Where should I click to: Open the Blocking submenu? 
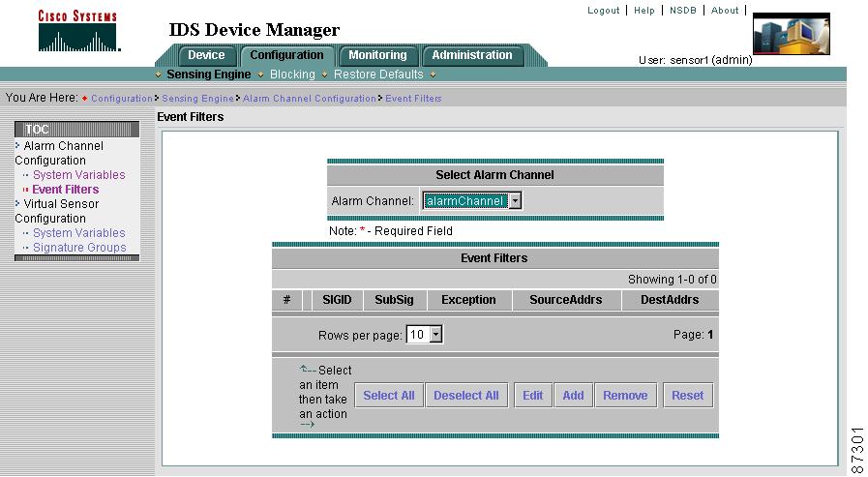coord(292,75)
